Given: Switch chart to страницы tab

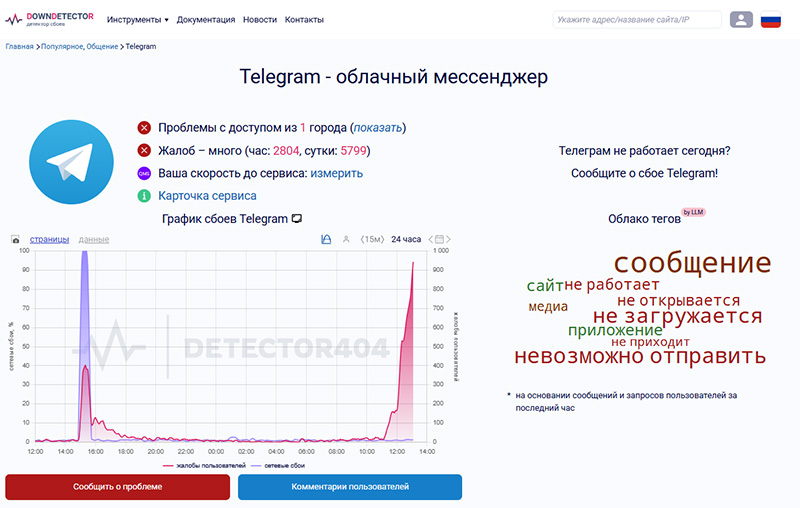Looking at the screenshot, I should (x=49, y=239).
